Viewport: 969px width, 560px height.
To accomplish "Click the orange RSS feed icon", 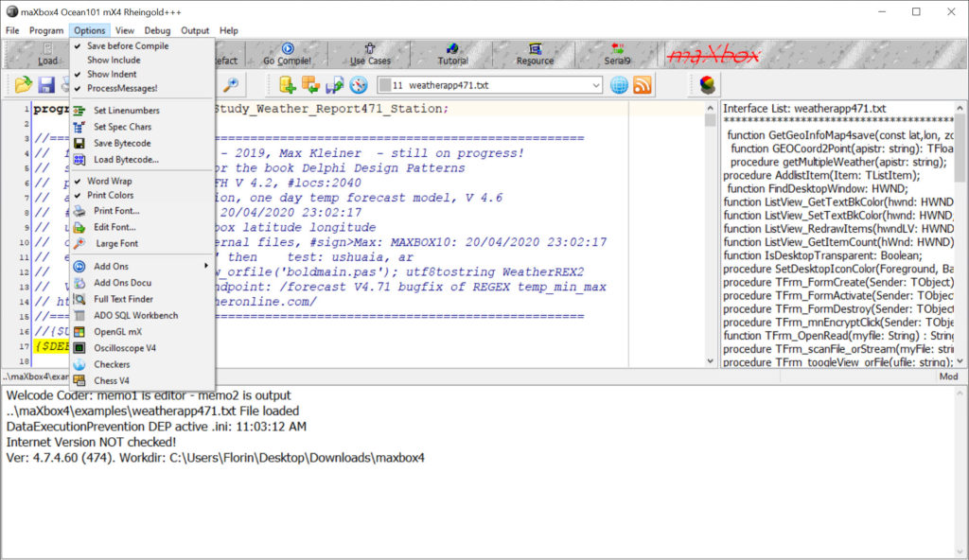I will (643, 85).
